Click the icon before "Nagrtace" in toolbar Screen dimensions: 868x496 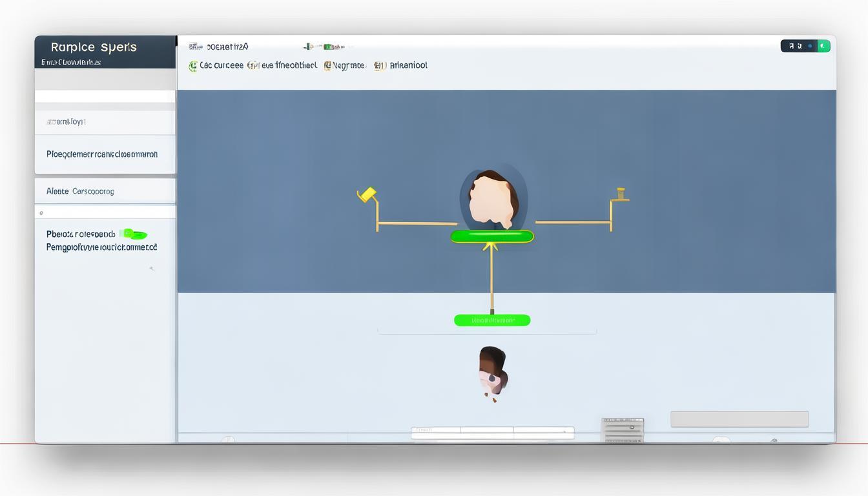pos(327,66)
